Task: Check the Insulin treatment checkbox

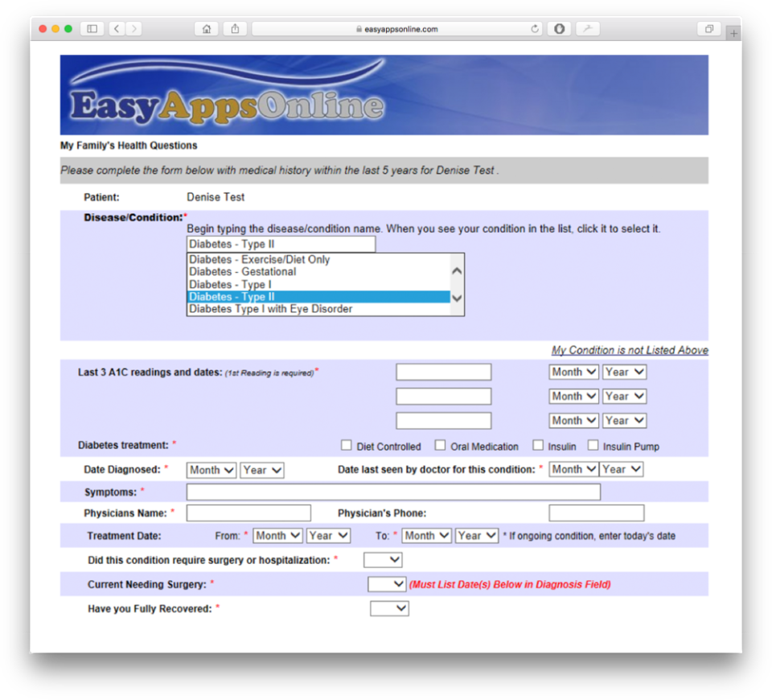Action: [x=537, y=443]
